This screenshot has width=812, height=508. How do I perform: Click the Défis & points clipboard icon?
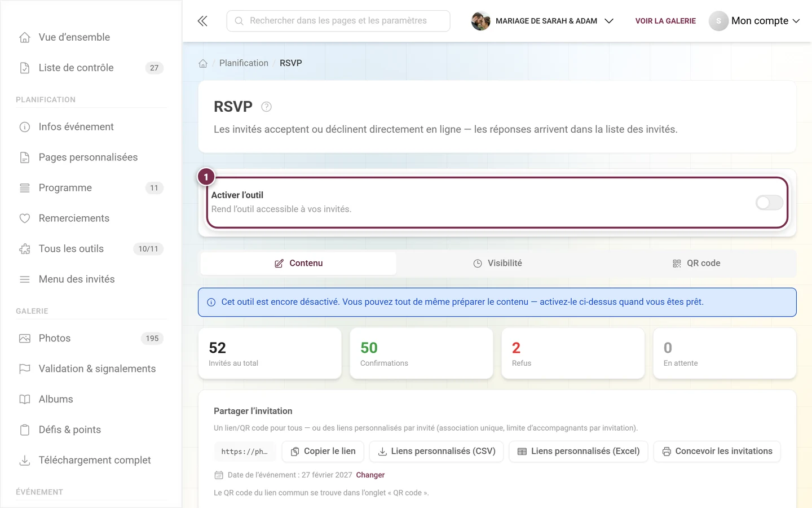point(25,430)
